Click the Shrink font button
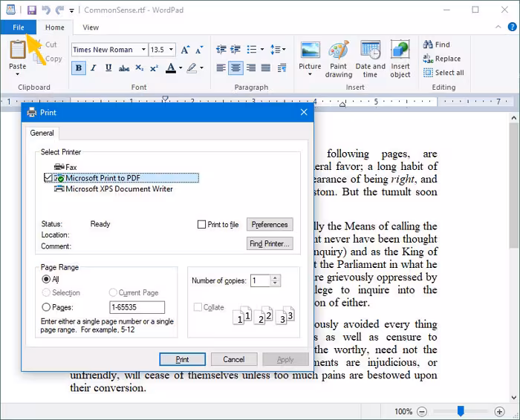Screen dimensions: 520x420 (x=199, y=50)
